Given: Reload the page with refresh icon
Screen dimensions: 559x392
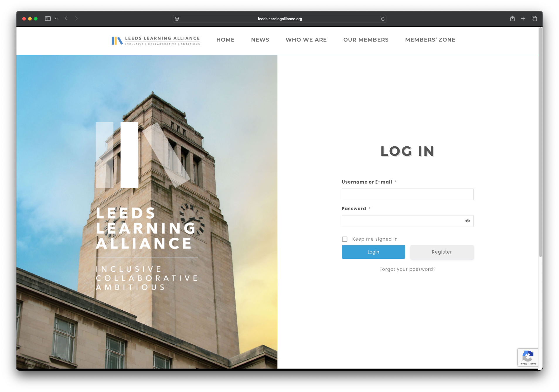Looking at the screenshot, I should (x=383, y=19).
